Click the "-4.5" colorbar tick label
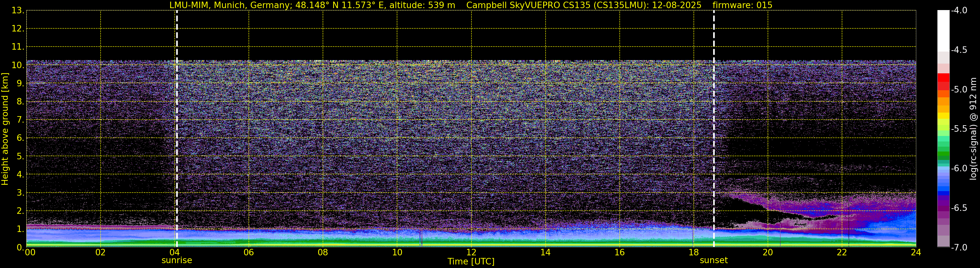This screenshot has width=980, height=268. coord(959,50)
